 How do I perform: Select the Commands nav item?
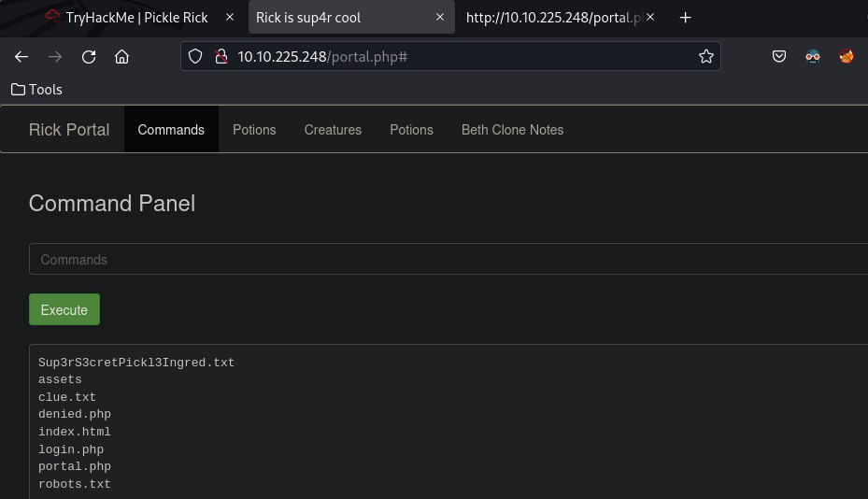click(x=171, y=130)
